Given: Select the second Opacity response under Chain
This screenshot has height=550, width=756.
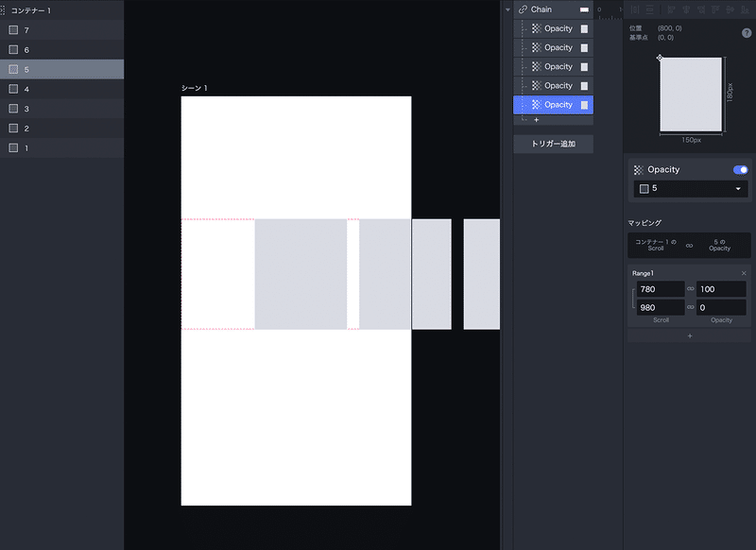Looking at the screenshot, I should point(553,47).
